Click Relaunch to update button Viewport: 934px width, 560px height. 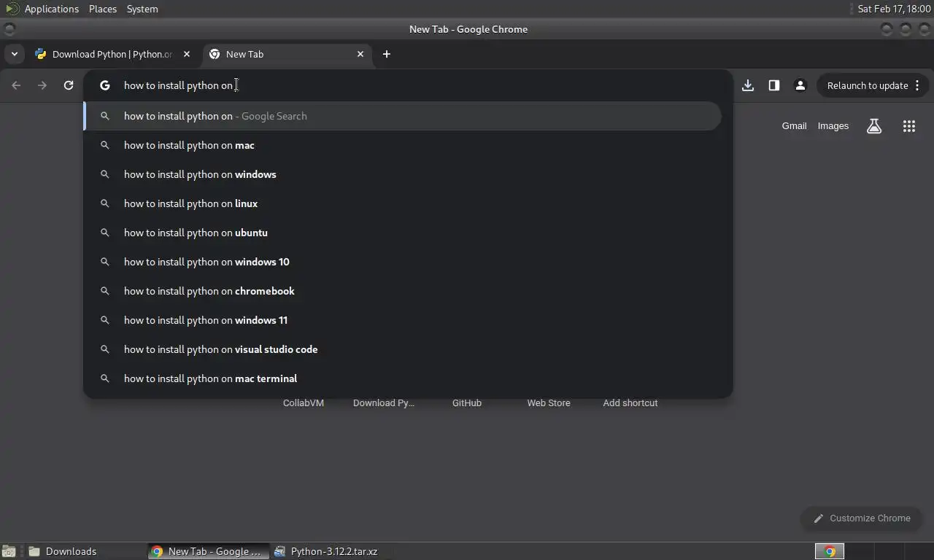click(872, 85)
